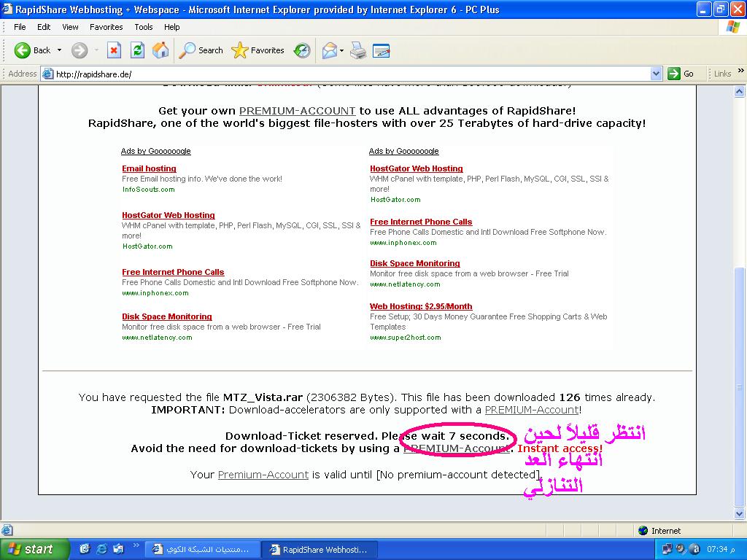The image size is (747, 560).
Task: Open the View menu
Action: pos(70,27)
